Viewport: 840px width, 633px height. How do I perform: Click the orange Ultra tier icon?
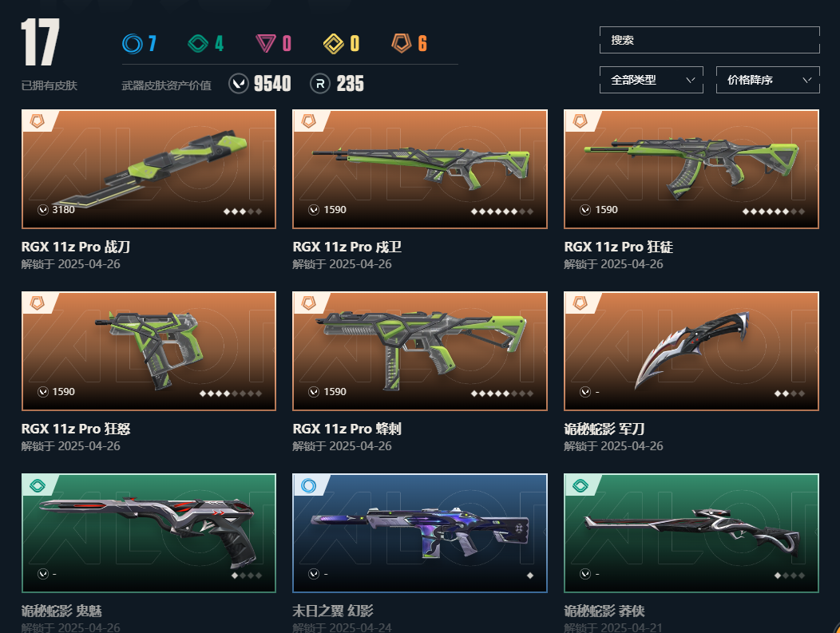pyautogui.click(x=402, y=43)
